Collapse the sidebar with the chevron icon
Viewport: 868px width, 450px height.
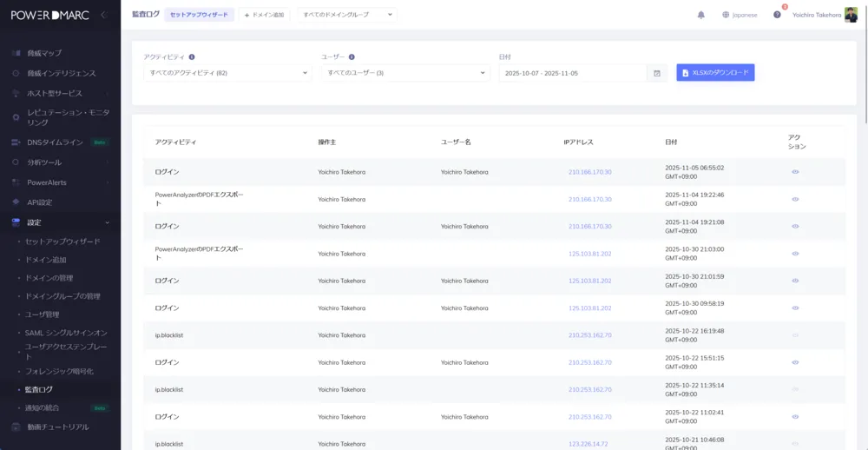coord(103,15)
